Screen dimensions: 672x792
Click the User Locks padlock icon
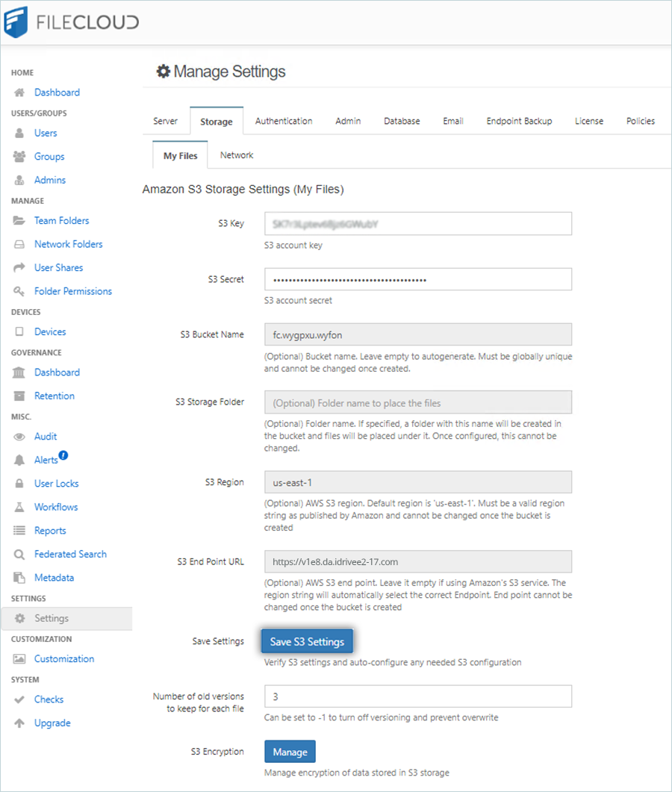(19, 484)
